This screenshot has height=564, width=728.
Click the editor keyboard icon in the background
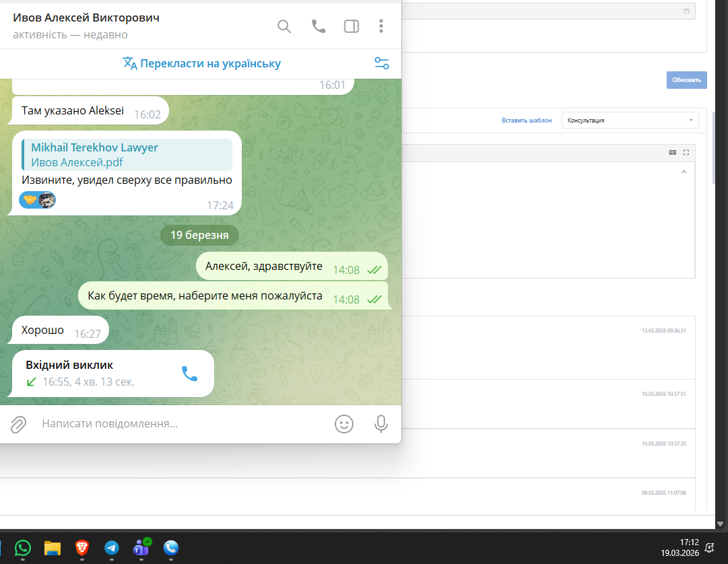[x=672, y=153]
